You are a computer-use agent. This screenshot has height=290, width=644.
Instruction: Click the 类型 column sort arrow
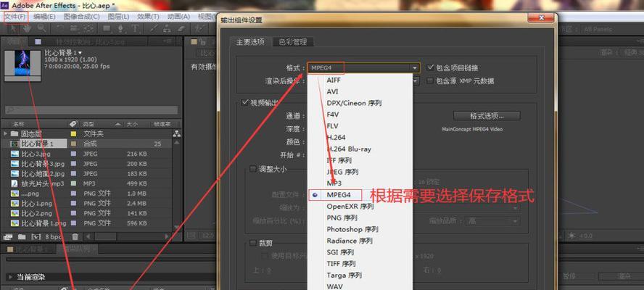[117, 124]
